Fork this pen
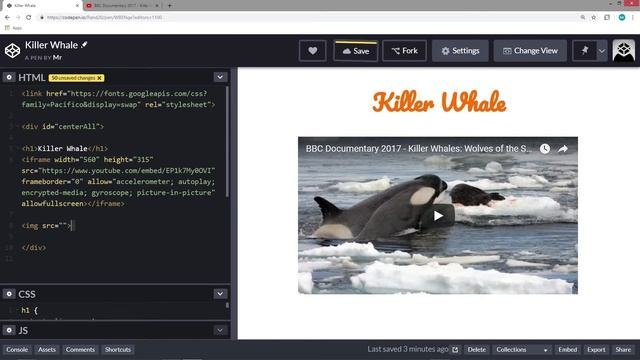 404,51
